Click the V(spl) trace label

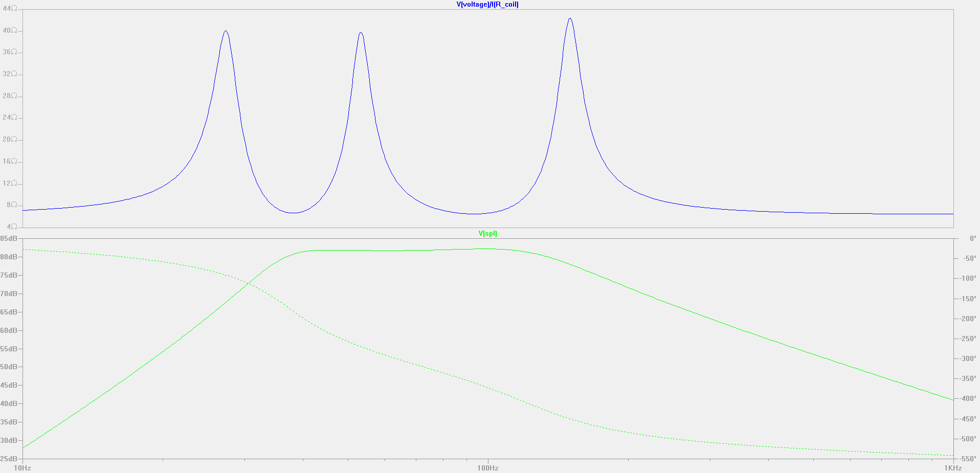[487, 234]
